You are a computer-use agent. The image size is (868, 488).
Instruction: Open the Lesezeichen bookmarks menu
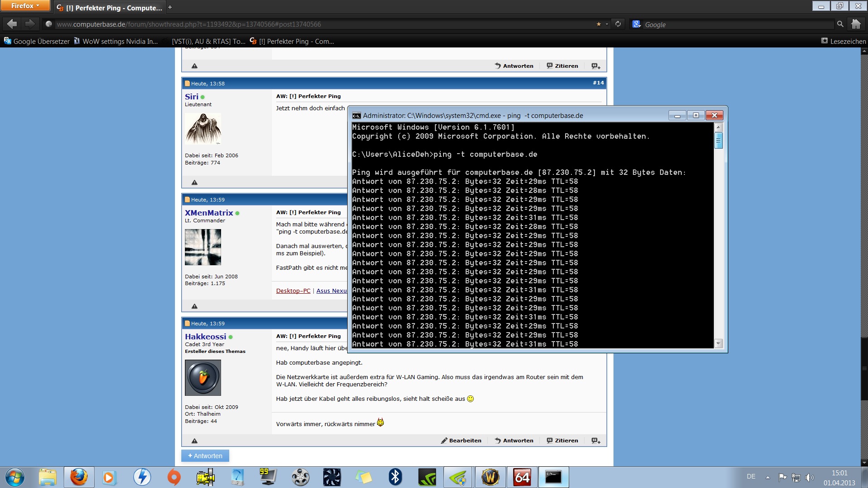tap(844, 41)
